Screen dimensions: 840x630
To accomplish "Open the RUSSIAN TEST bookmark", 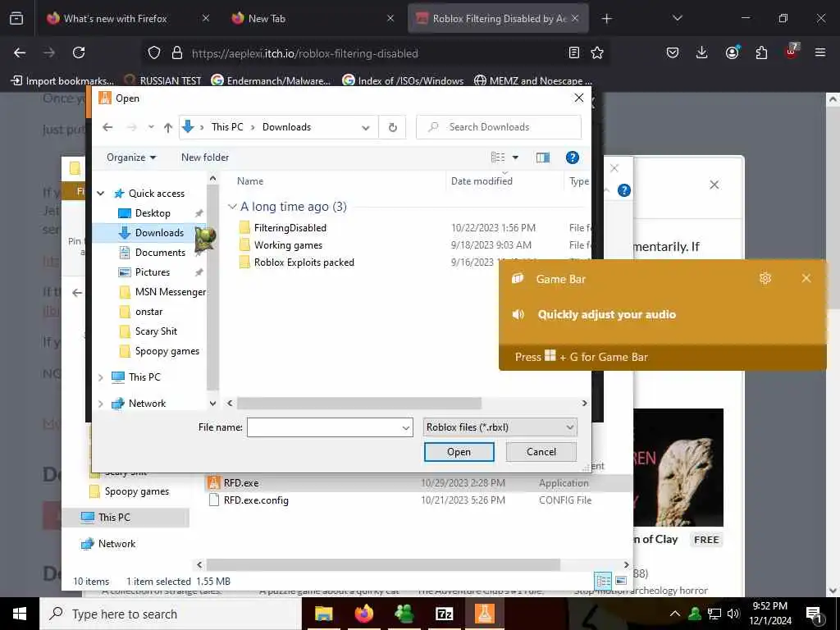I will pos(163,81).
